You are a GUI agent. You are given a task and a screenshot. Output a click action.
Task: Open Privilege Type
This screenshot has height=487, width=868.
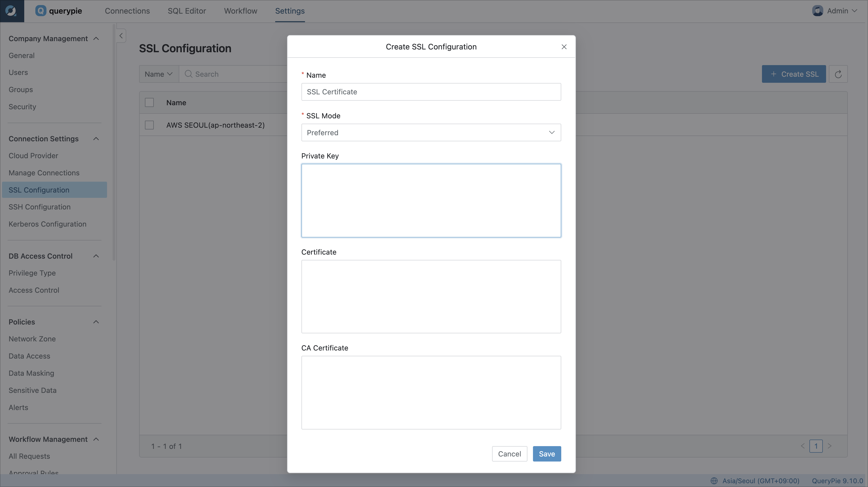point(32,273)
